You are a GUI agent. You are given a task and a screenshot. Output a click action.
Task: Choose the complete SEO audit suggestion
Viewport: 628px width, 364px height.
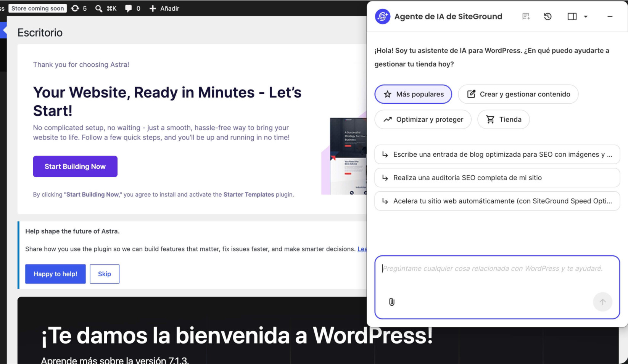[x=497, y=178]
